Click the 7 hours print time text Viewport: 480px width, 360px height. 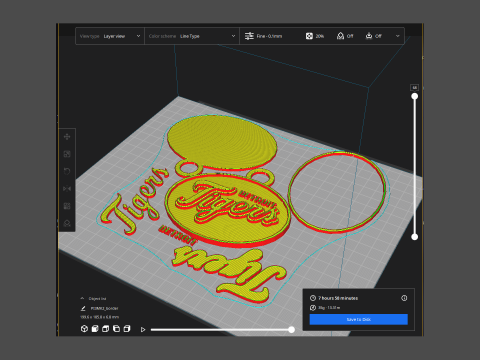(338, 298)
